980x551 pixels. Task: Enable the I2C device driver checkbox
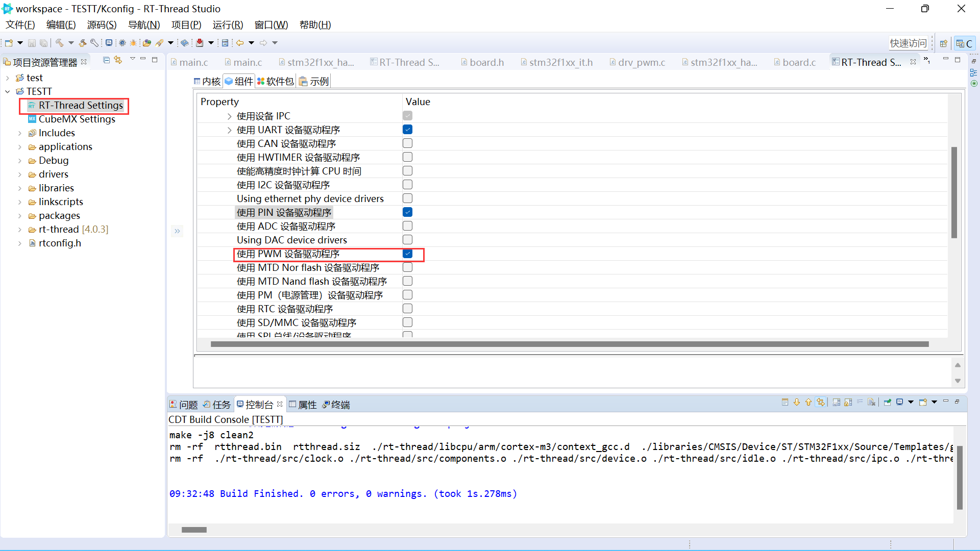(x=407, y=185)
